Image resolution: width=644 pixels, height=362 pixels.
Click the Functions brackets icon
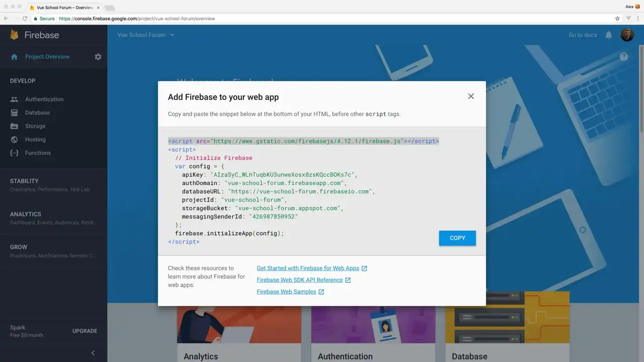pos(14,153)
